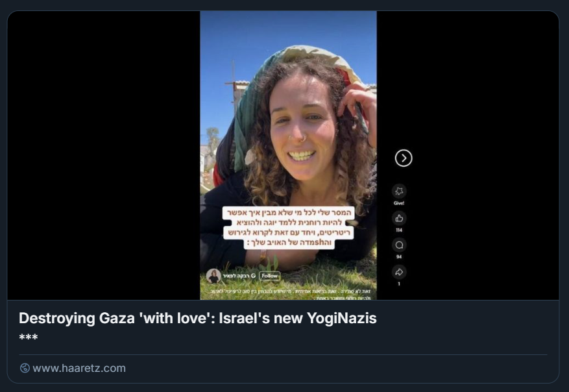This screenshot has height=392, width=569.
Task: Share the video using arrow icon
Action: point(399,272)
